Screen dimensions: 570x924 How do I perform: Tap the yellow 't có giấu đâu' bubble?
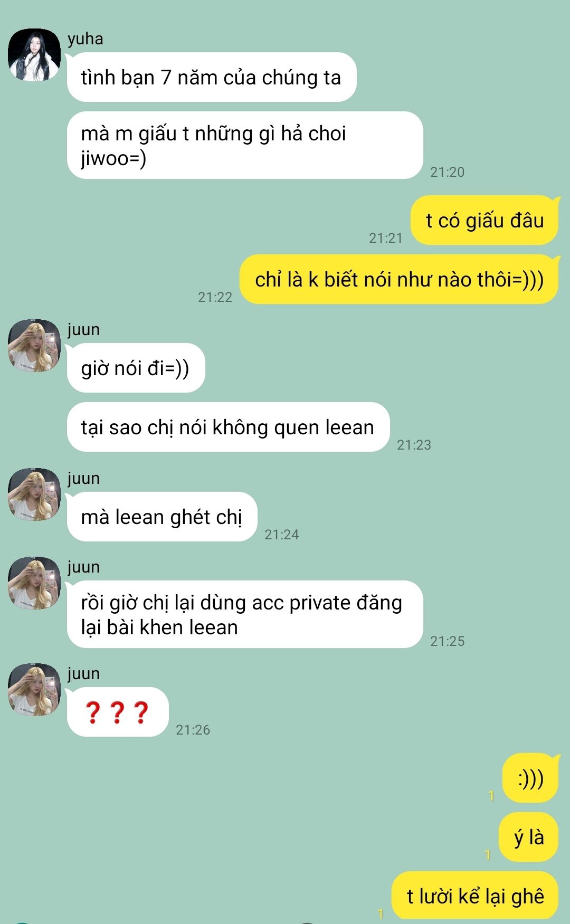(x=484, y=220)
